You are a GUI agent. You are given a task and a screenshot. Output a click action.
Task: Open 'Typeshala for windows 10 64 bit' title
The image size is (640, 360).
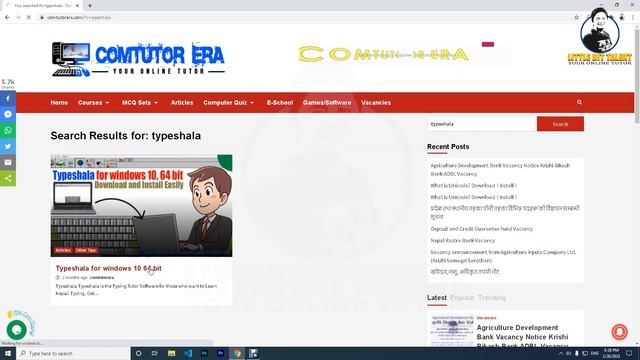pos(109,268)
